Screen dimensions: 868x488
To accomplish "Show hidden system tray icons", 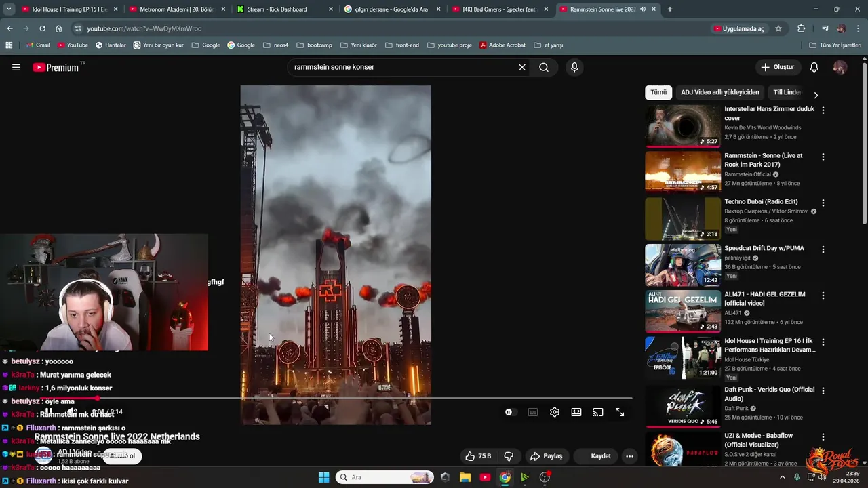I will (782, 477).
